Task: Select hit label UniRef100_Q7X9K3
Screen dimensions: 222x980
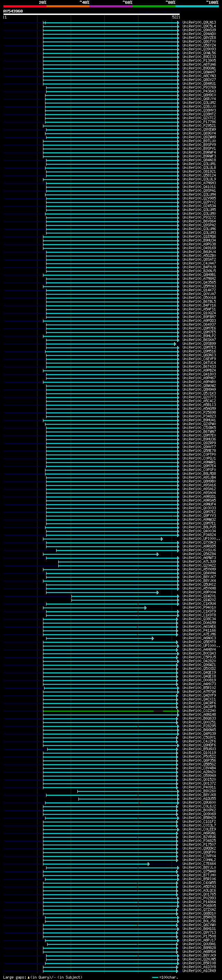Action: click(199, 543)
